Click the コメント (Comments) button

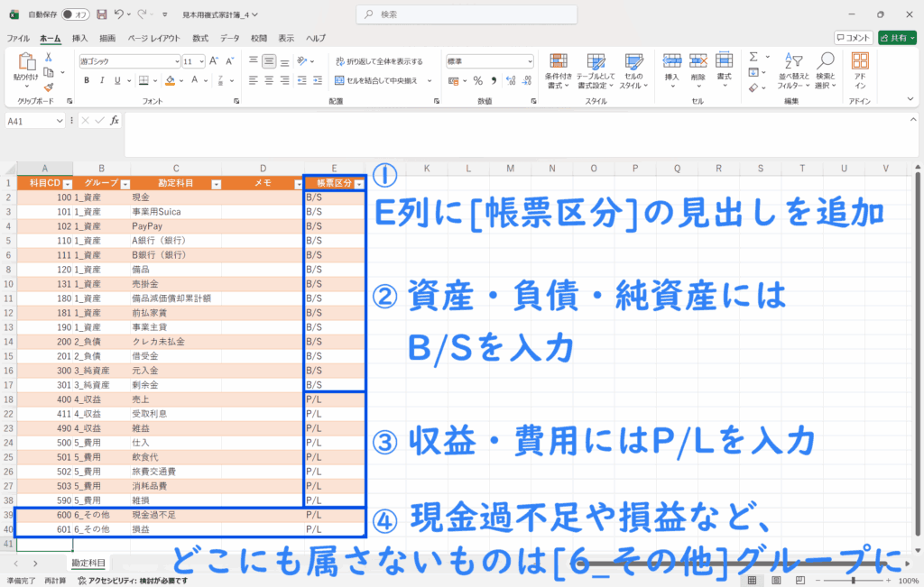pyautogui.click(x=853, y=38)
